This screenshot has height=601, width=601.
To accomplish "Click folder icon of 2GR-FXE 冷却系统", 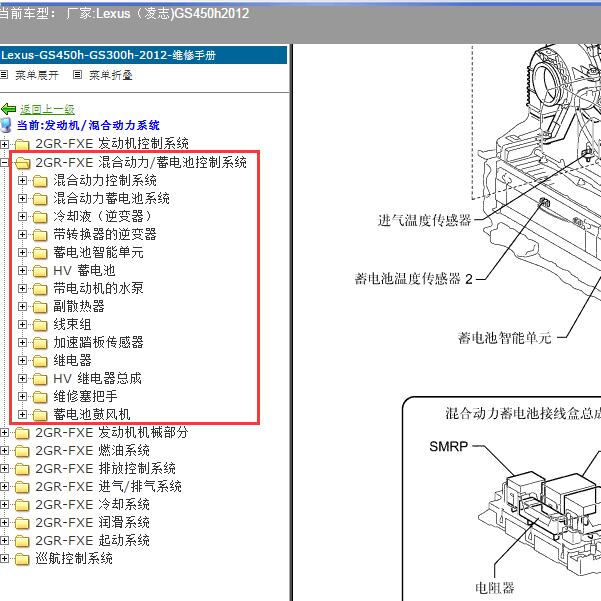I will pyautogui.click(x=22, y=505).
